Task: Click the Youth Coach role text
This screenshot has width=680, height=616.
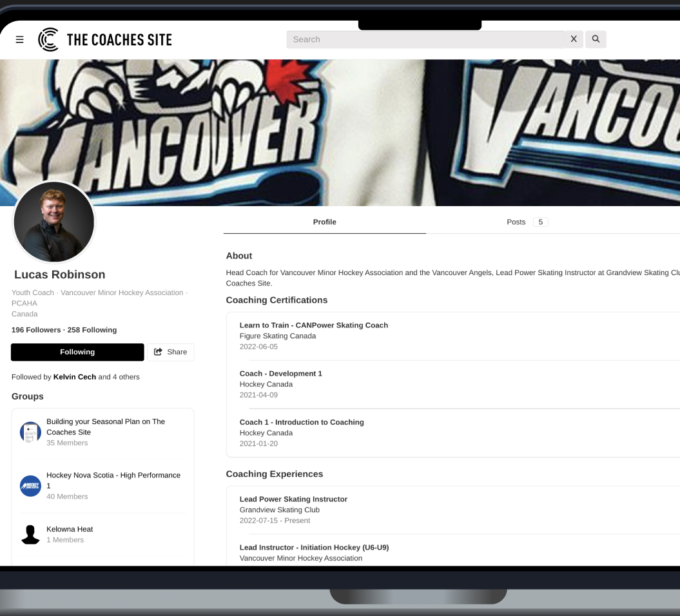Action: 32,293
